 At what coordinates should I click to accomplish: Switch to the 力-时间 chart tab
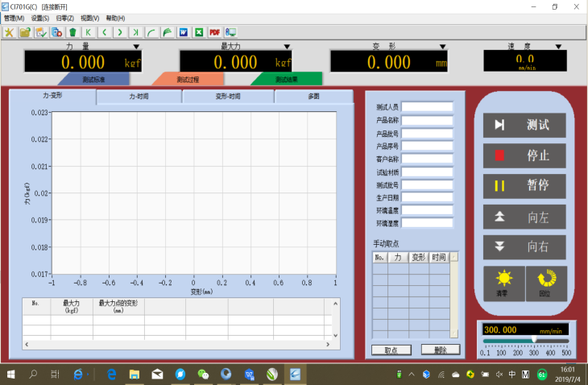point(139,97)
